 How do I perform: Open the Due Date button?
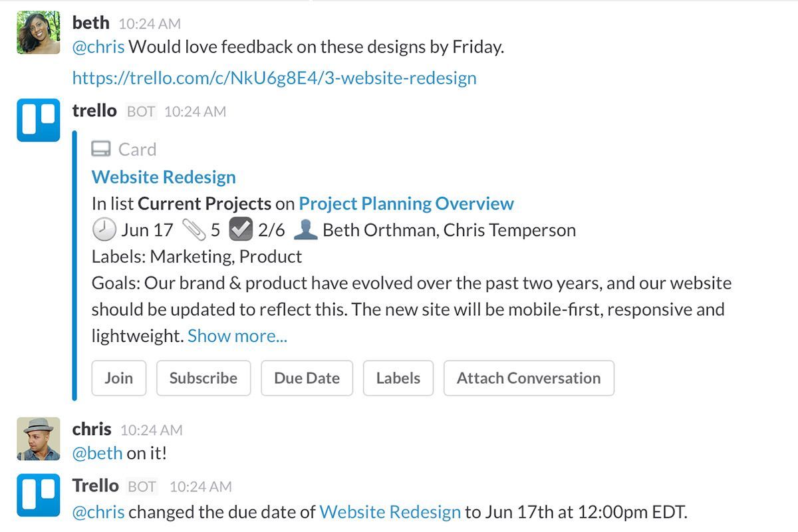pos(307,378)
